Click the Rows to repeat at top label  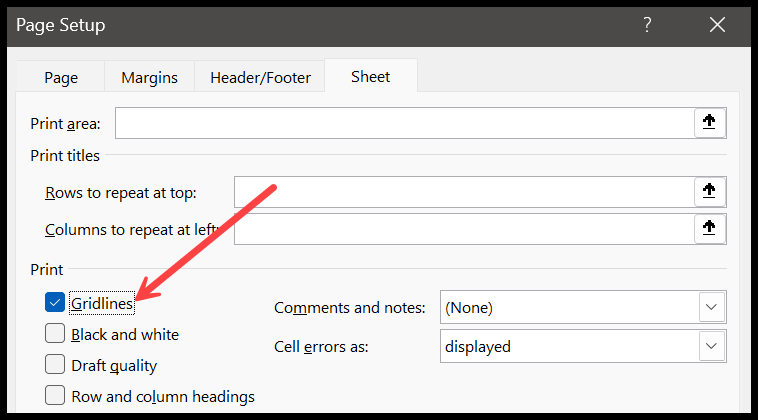coord(121,193)
